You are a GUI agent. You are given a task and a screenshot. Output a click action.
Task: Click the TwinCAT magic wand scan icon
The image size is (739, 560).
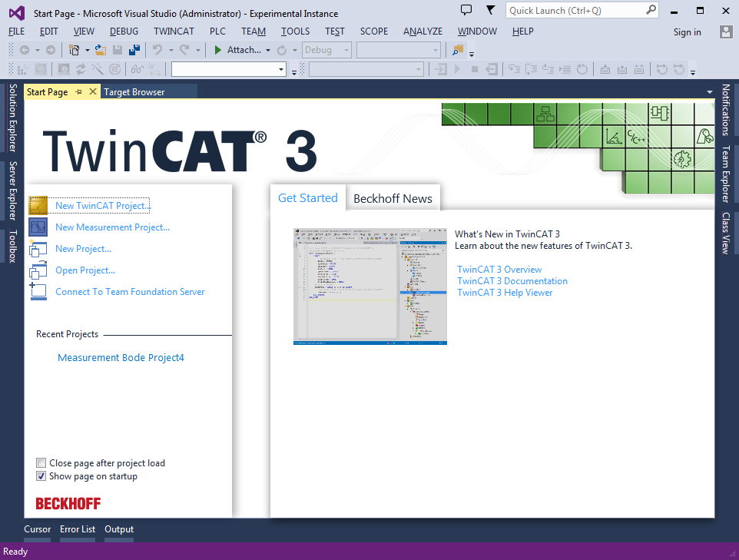(x=98, y=70)
